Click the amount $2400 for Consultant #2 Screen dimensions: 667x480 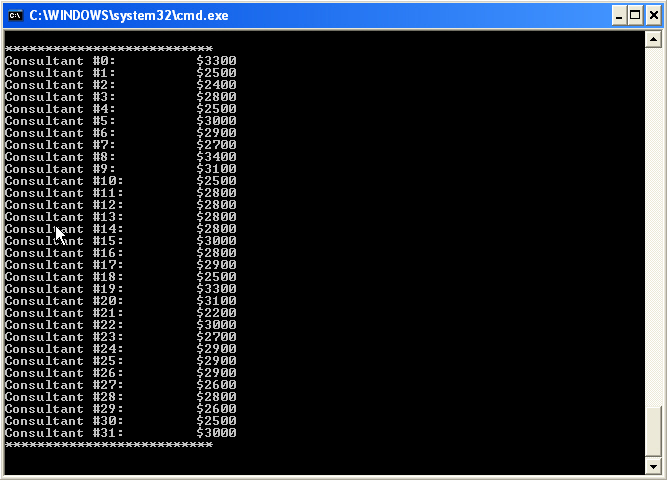point(216,85)
